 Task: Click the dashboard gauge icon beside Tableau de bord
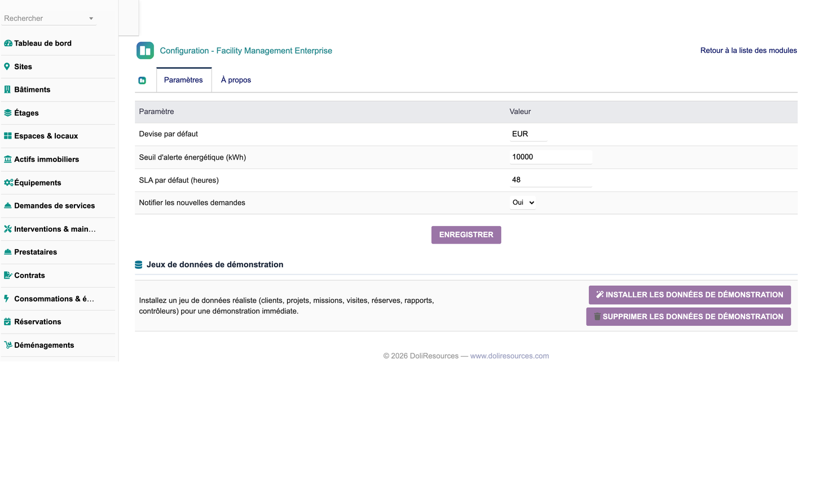point(8,43)
